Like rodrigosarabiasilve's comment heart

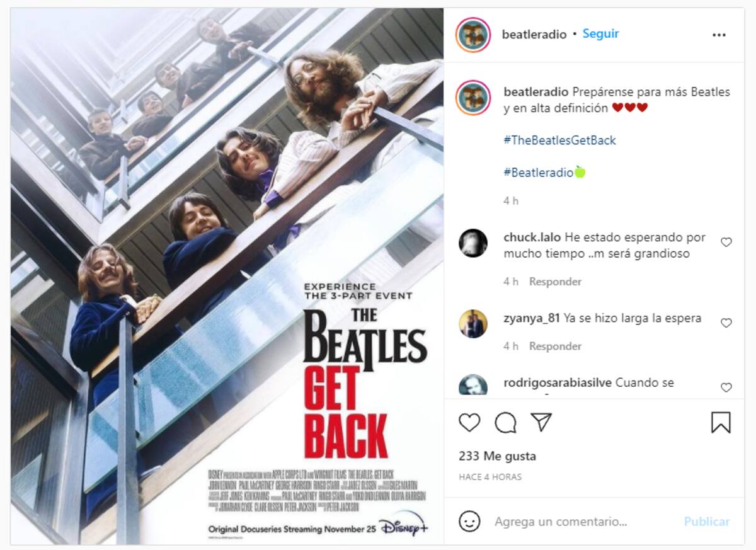726,387
